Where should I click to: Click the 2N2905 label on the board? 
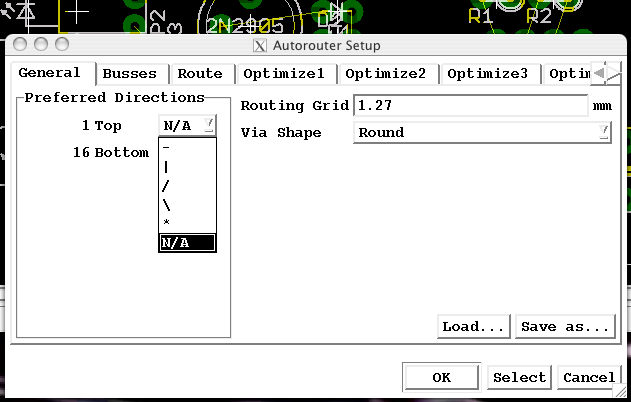coord(245,26)
